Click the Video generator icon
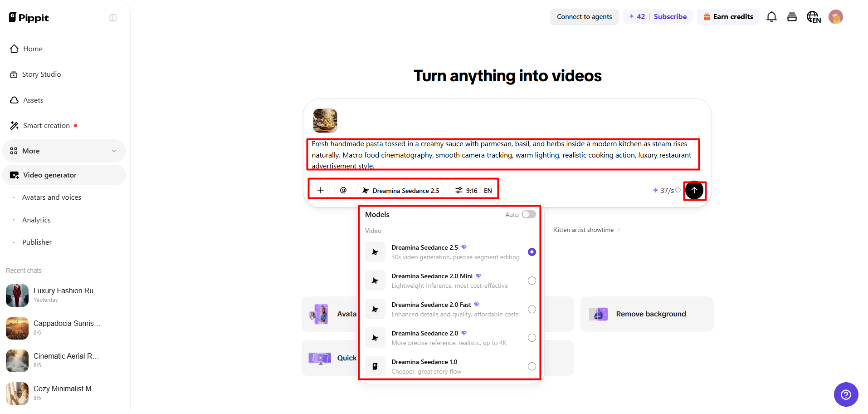 (x=15, y=175)
